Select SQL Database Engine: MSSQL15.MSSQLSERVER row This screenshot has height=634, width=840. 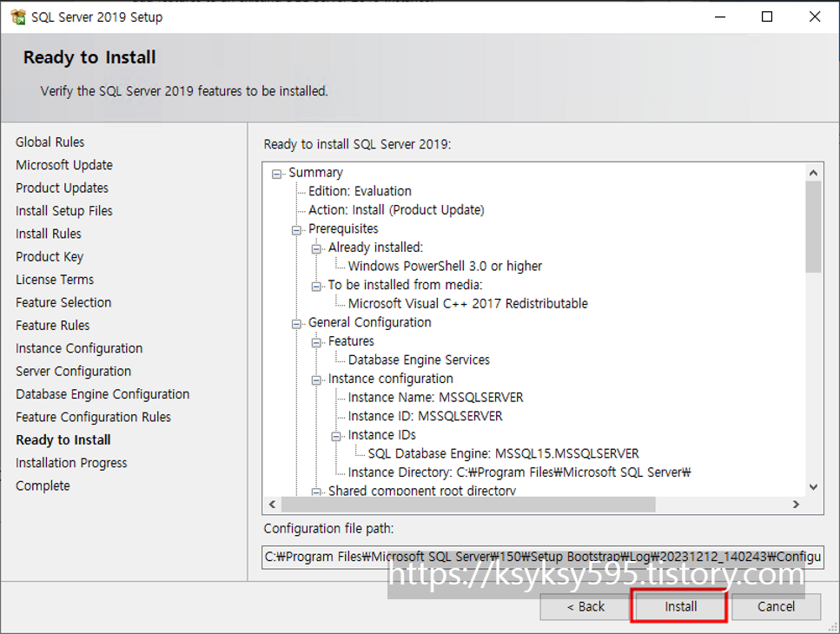tap(504, 453)
